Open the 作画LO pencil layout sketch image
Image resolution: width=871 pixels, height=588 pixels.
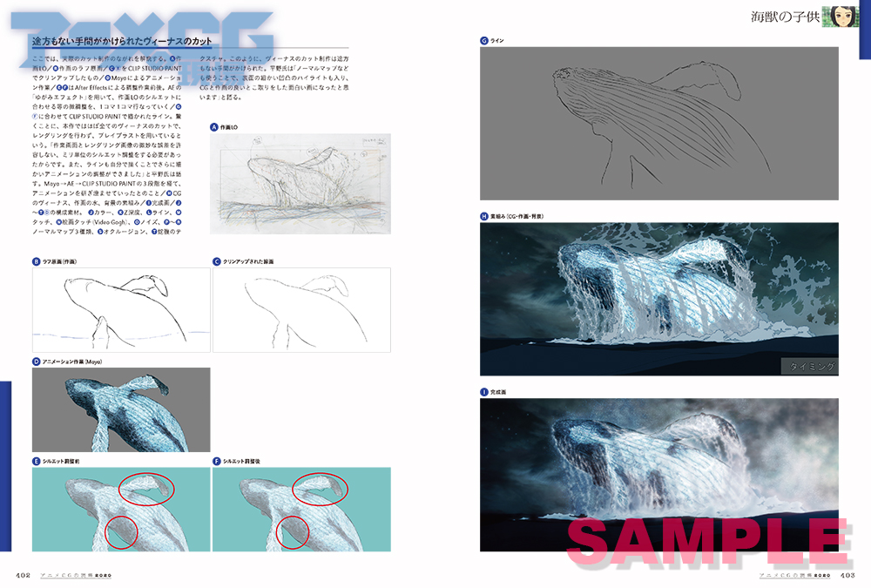tap(300, 184)
